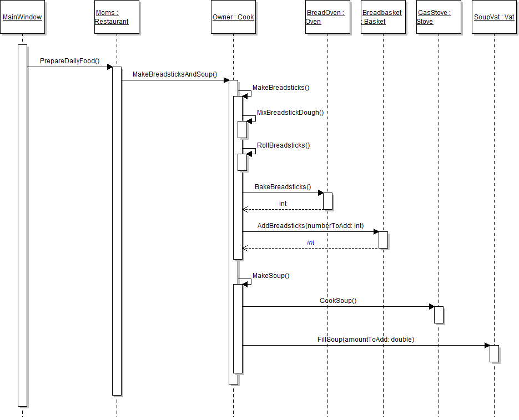
Task: Click the PrepareDailyFood() message label
Action: [69, 60]
